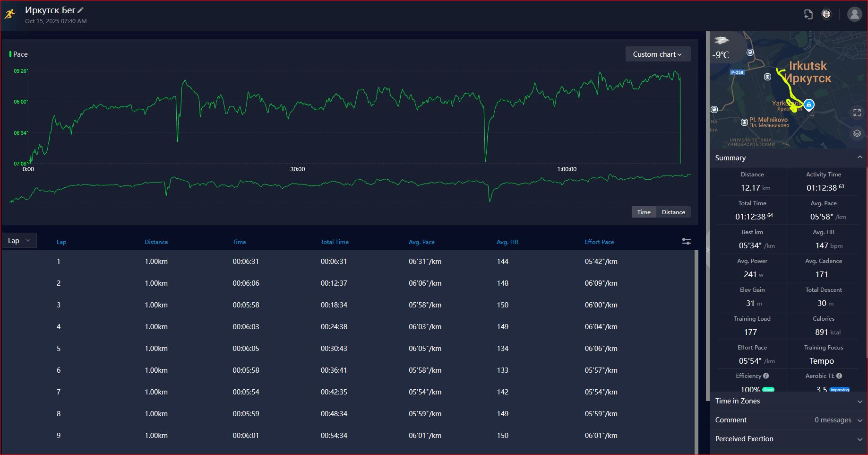
Task: Open Comment section with 0 messages
Action: coord(789,420)
